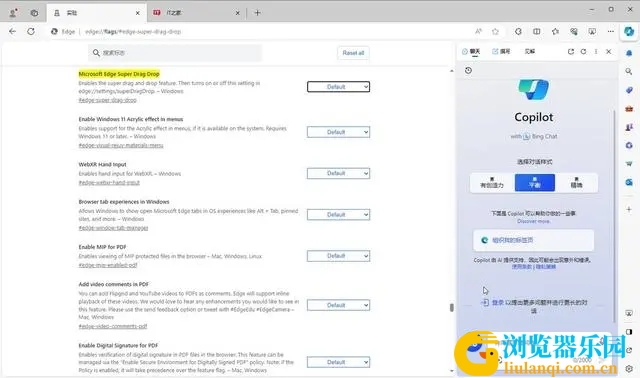Click the sign-in link in Copilot panel
This screenshot has height=378, width=640.
pyautogui.click(x=497, y=302)
